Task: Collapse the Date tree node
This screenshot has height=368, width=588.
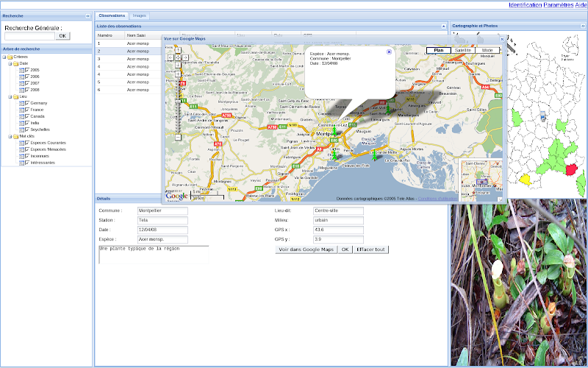Action: click(10, 63)
